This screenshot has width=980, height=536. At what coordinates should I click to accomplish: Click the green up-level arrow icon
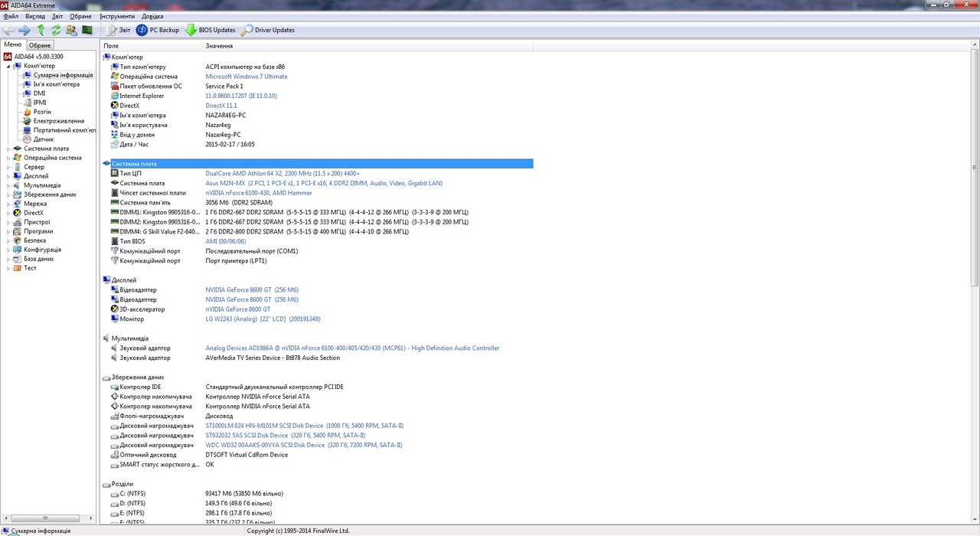(x=41, y=30)
